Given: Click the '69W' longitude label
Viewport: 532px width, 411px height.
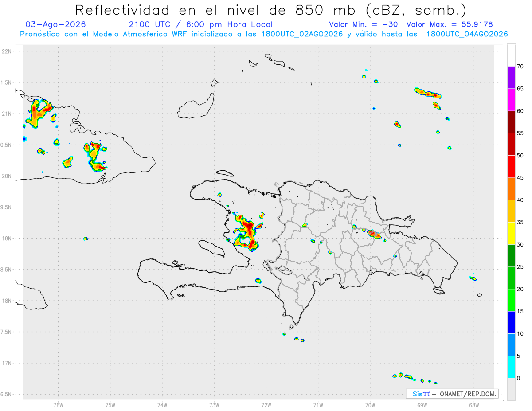Looking at the screenshot, I should (422, 405).
